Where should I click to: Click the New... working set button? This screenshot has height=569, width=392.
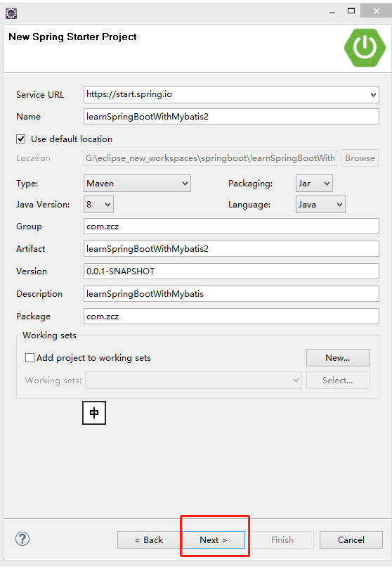[338, 358]
